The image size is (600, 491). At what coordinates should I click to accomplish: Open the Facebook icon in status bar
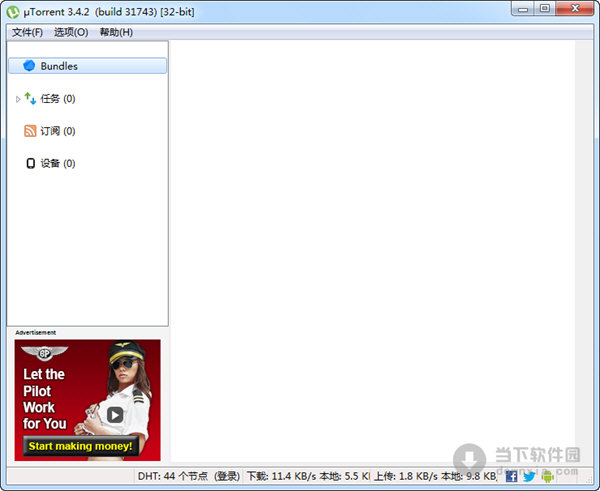(511, 476)
